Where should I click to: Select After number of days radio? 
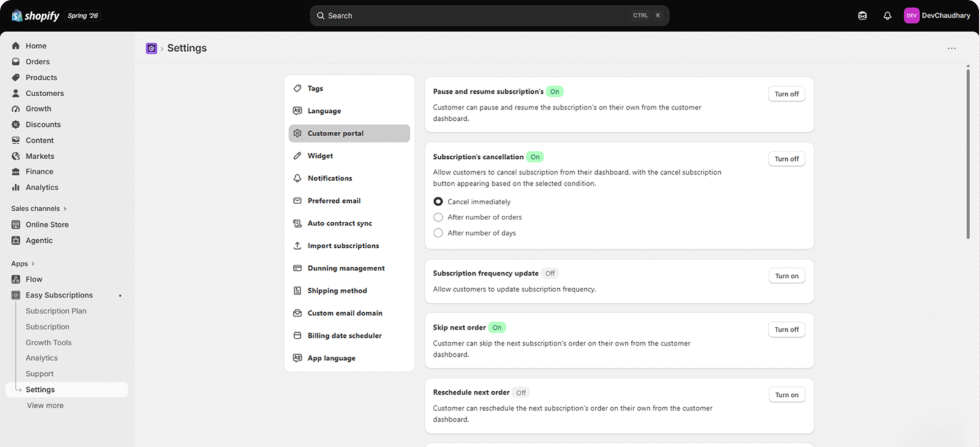[x=438, y=233]
